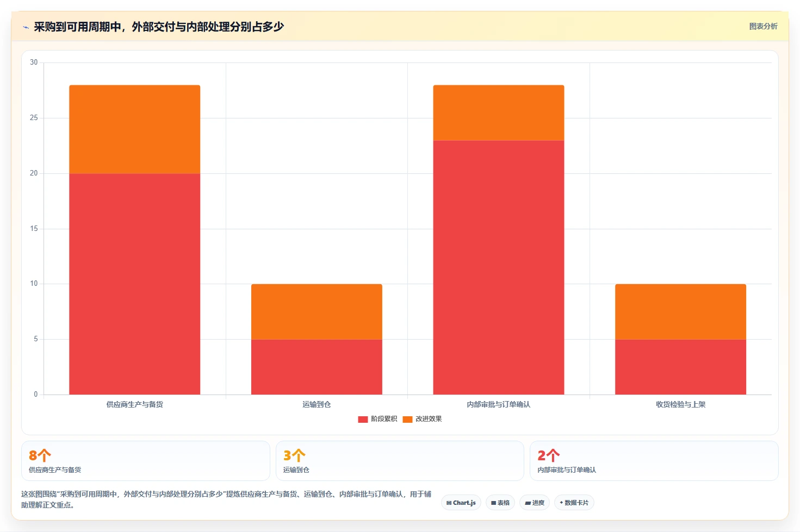Toggle 阶段累积 series via its red legend swatch
The height and width of the screenshot is (532, 800).
coord(363,419)
